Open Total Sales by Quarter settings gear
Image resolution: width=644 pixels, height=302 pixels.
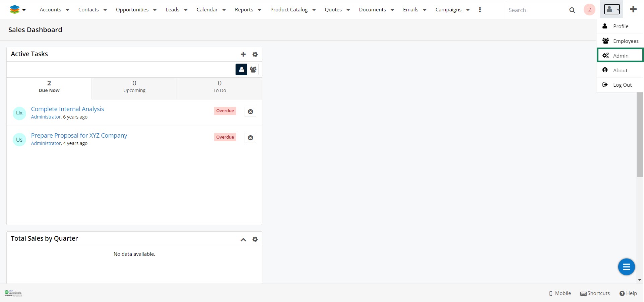(x=255, y=239)
